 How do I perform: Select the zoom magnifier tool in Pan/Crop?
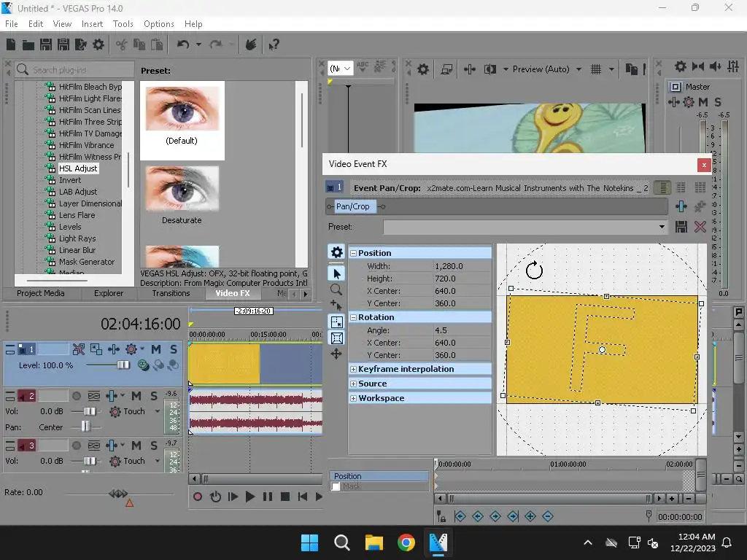tap(336, 289)
